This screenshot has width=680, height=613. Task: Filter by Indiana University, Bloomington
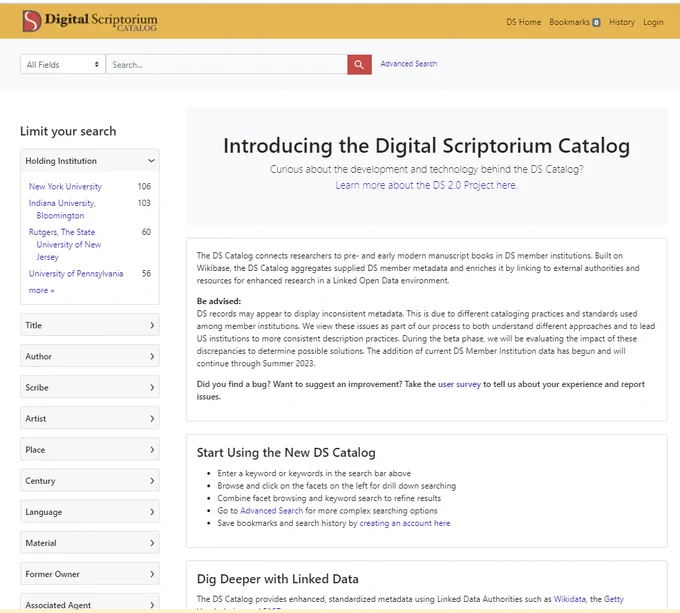62,209
